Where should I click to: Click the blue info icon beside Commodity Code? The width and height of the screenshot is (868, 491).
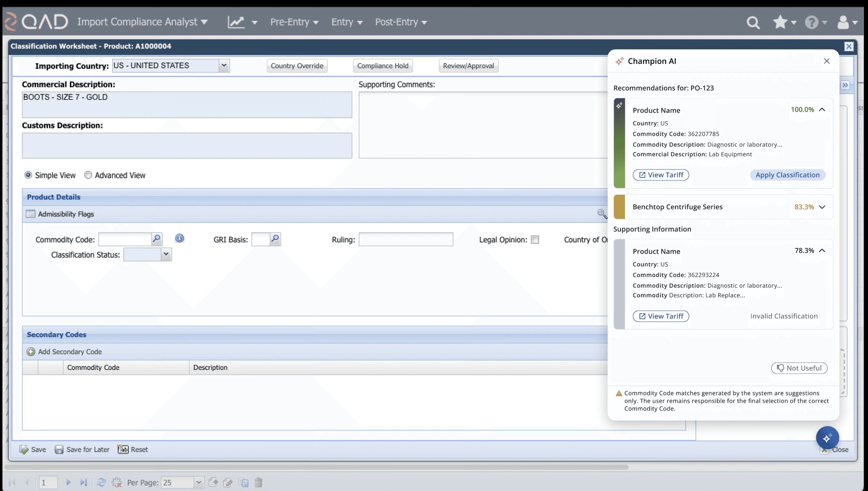pos(180,239)
